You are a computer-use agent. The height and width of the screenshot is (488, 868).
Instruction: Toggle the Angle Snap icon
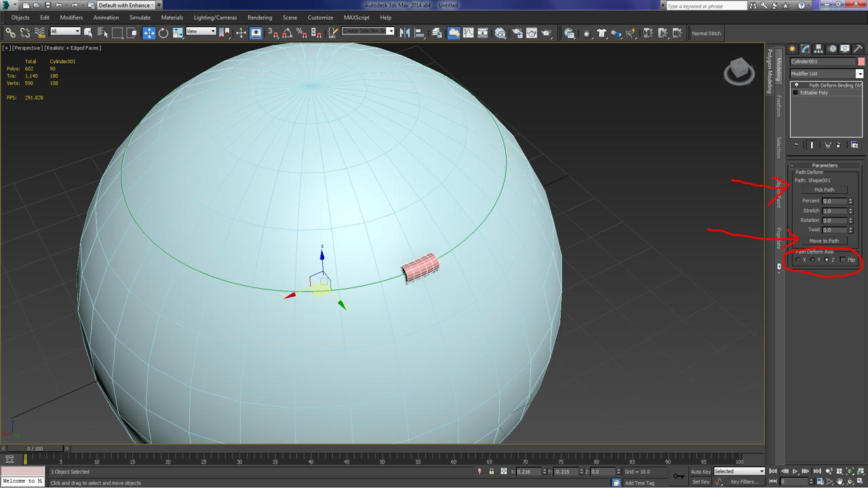pyautogui.click(x=287, y=33)
